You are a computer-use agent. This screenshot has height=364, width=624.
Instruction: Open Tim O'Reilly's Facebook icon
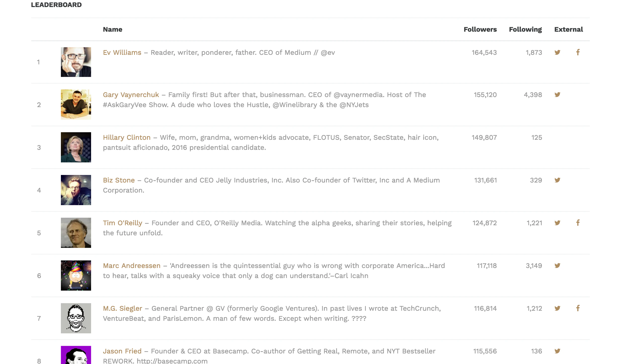coord(578,223)
